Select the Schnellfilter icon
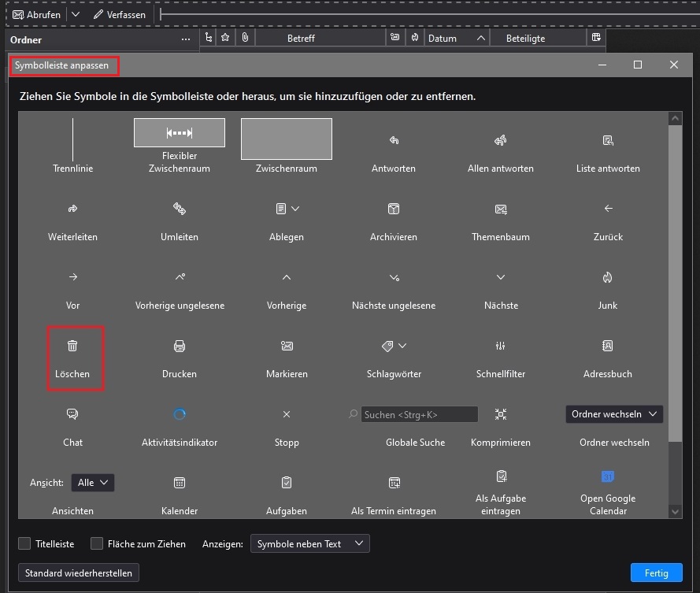This screenshot has width=700, height=593. 501,346
